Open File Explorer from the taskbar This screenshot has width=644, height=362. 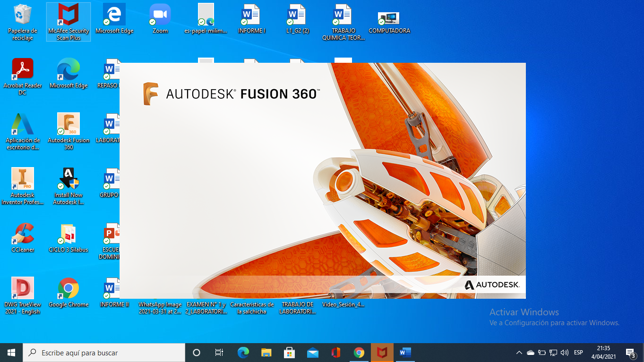[x=266, y=353]
